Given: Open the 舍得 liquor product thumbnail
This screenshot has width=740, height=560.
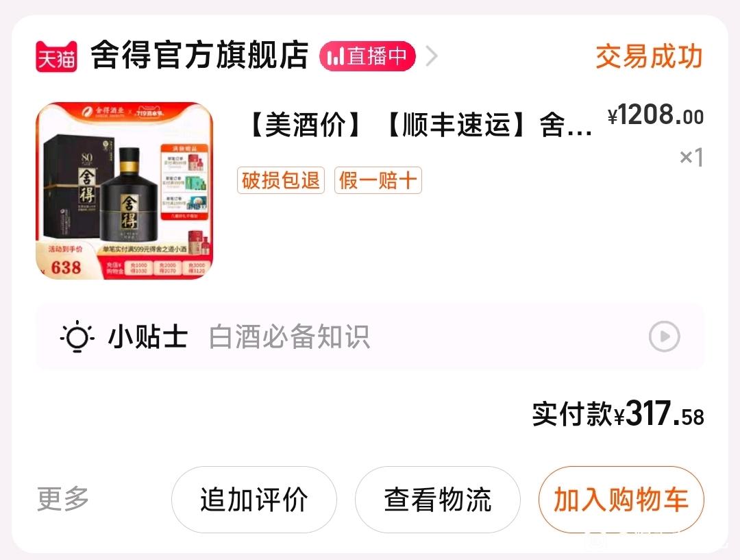Looking at the screenshot, I should [125, 191].
